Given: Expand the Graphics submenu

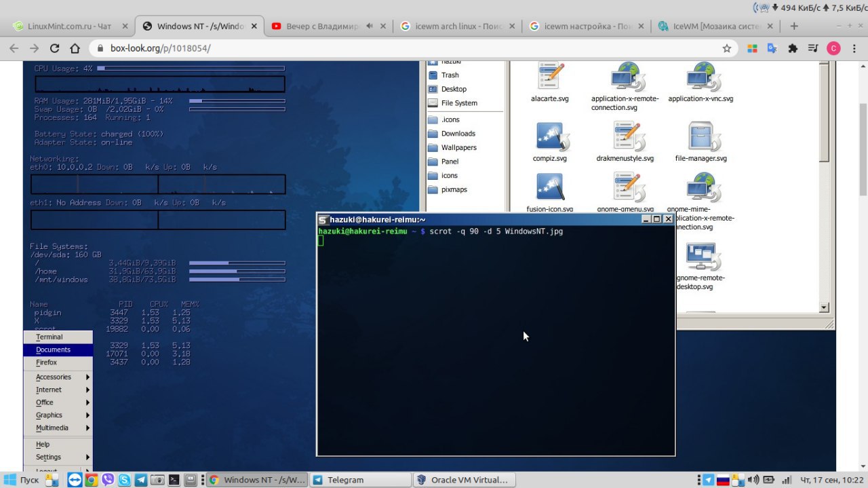Looking at the screenshot, I should [58, 415].
